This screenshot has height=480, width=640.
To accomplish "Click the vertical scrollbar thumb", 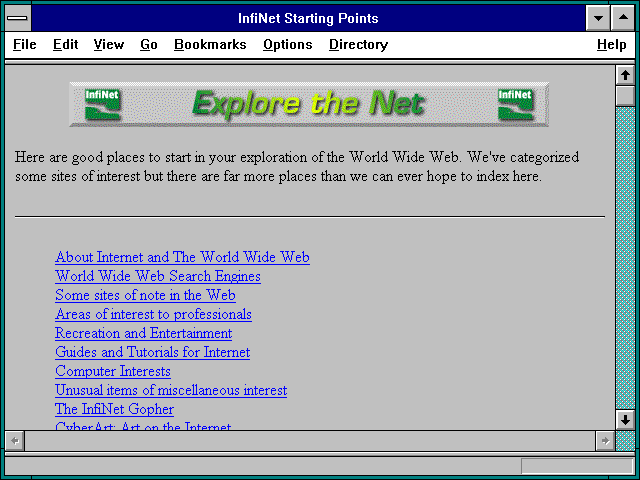I will click(x=625, y=96).
